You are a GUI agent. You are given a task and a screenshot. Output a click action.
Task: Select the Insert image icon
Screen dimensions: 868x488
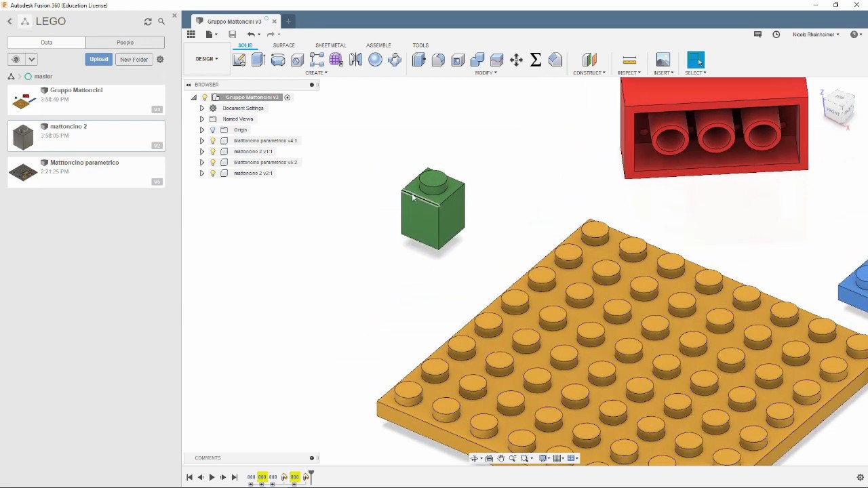(663, 60)
